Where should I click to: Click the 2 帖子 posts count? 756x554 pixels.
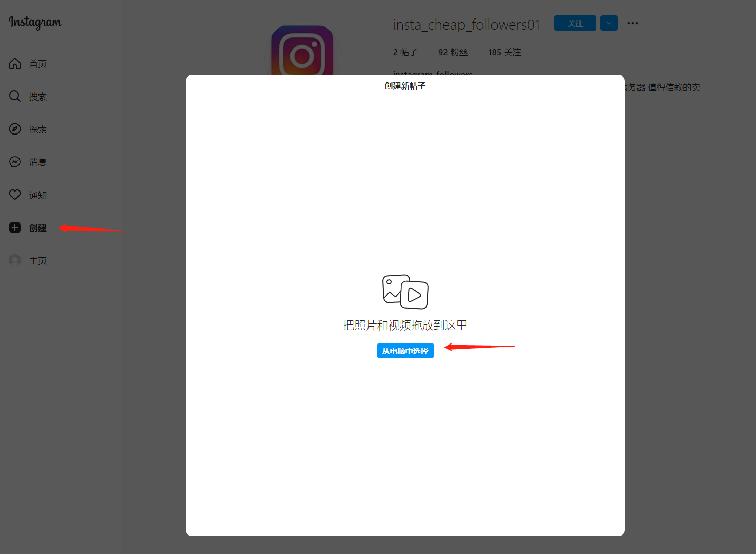click(x=405, y=52)
